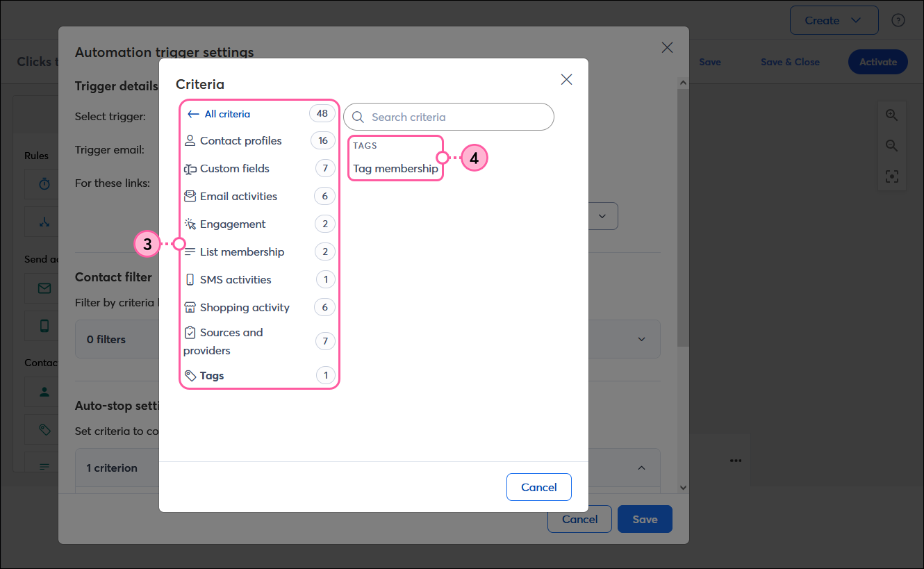This screenshot has height=569, width=924.
Task: Select Engagement category
Action: point(260,224)
